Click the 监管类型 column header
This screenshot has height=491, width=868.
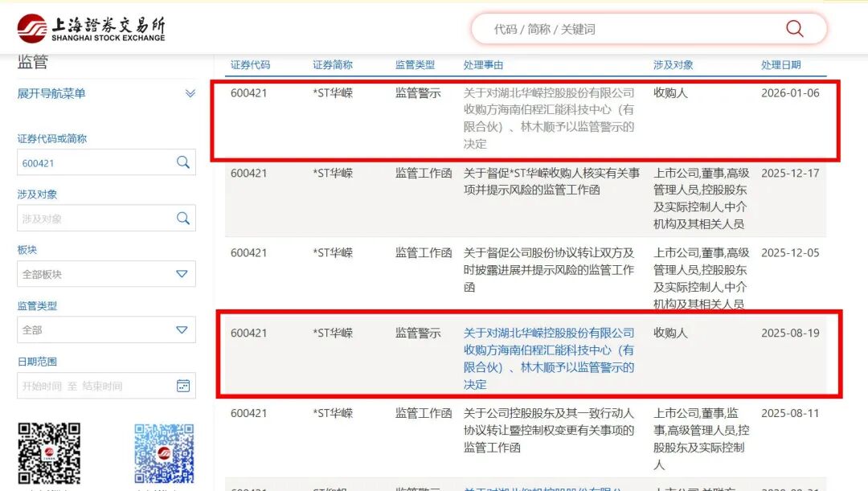tap(415, 65)
